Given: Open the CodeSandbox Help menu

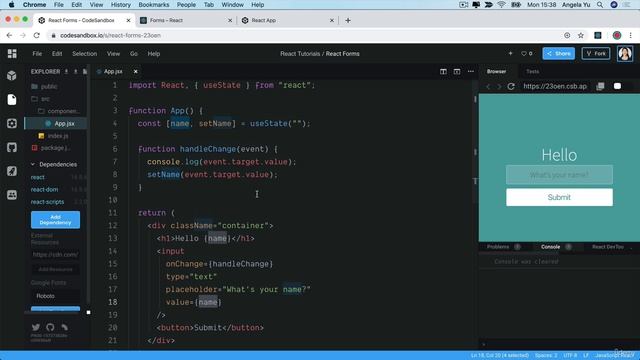Looking at the screenshot, I should [154, 53].
